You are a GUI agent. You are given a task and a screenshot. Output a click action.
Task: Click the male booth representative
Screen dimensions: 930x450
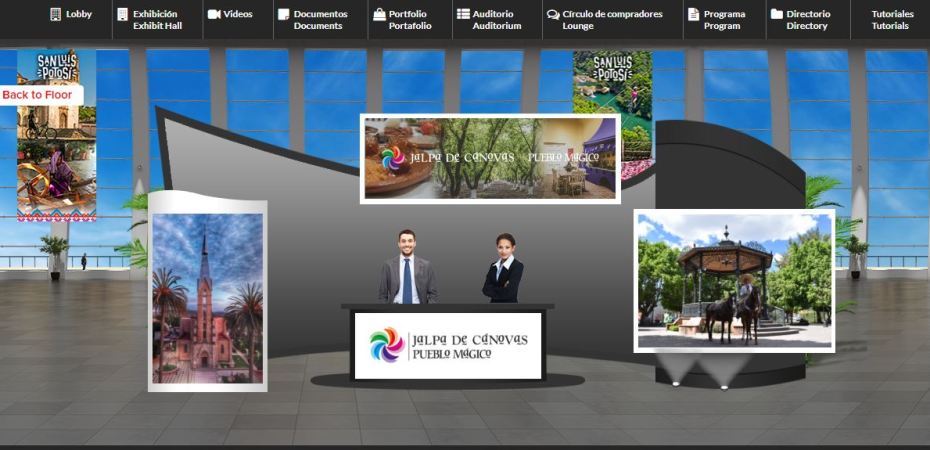click(406, 268)
